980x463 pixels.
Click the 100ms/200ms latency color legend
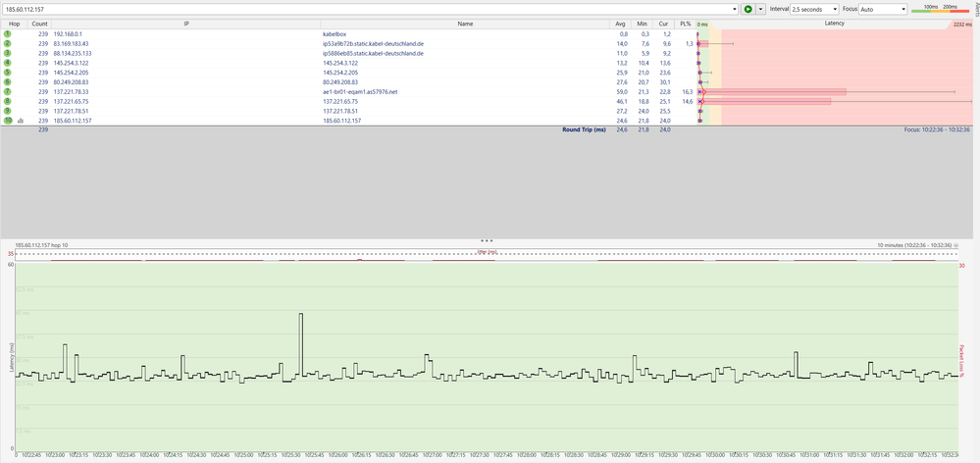coord(940,8)
